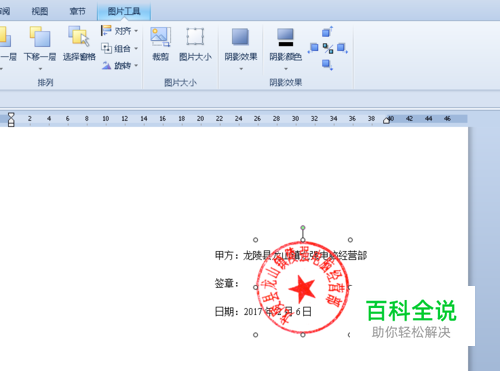This screenshot has height=371, width=500.
Task: Expand the 阴影效果 dropdown arrow
Action: pos(241,69)
